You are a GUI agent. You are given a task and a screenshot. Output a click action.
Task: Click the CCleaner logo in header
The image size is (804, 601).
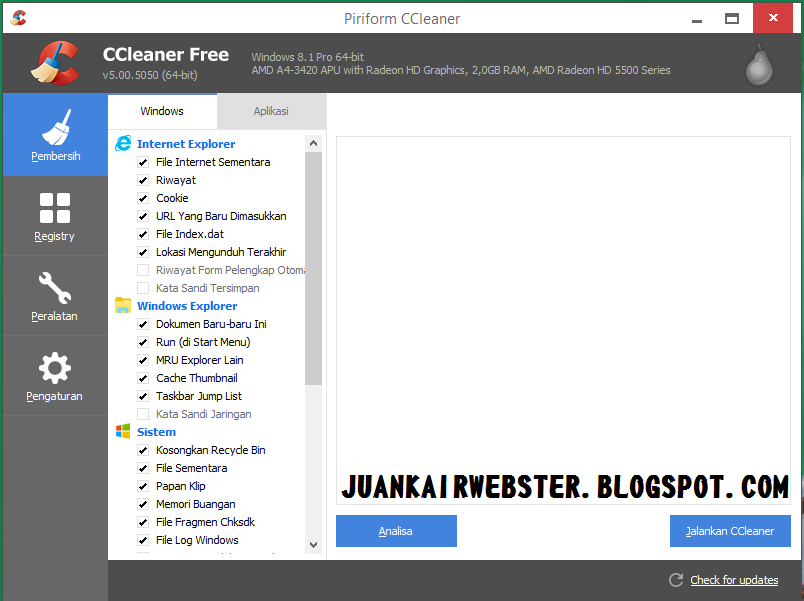(x=55, y=63)
